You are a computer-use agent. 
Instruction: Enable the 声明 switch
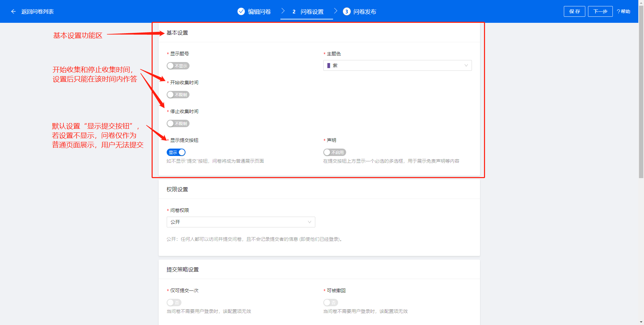(334, 152)
